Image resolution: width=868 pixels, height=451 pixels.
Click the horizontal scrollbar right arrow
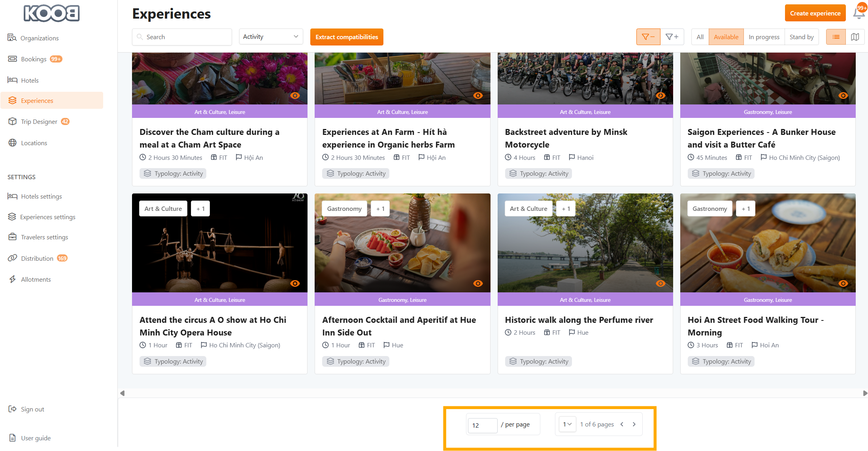tap(865, 393)
